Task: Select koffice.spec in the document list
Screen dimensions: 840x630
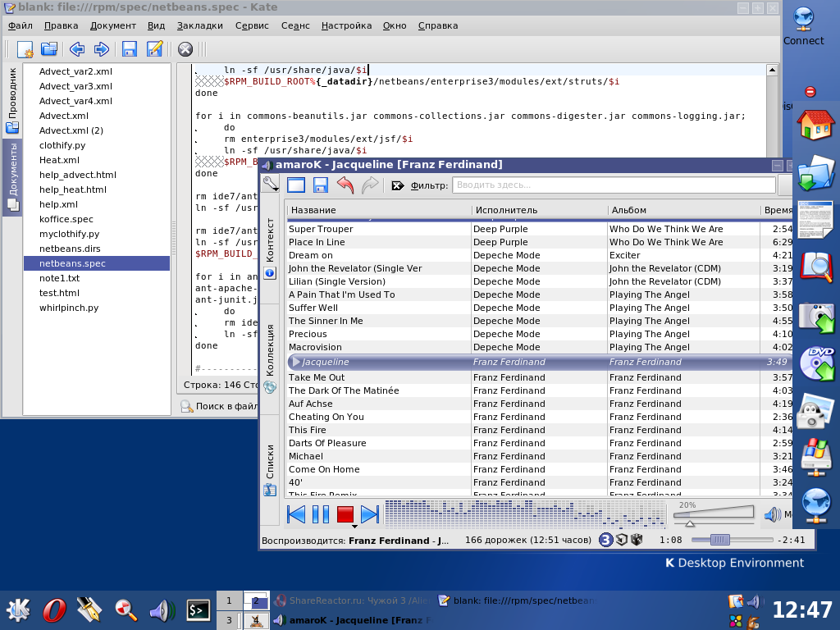Action: tap(97, 218)
